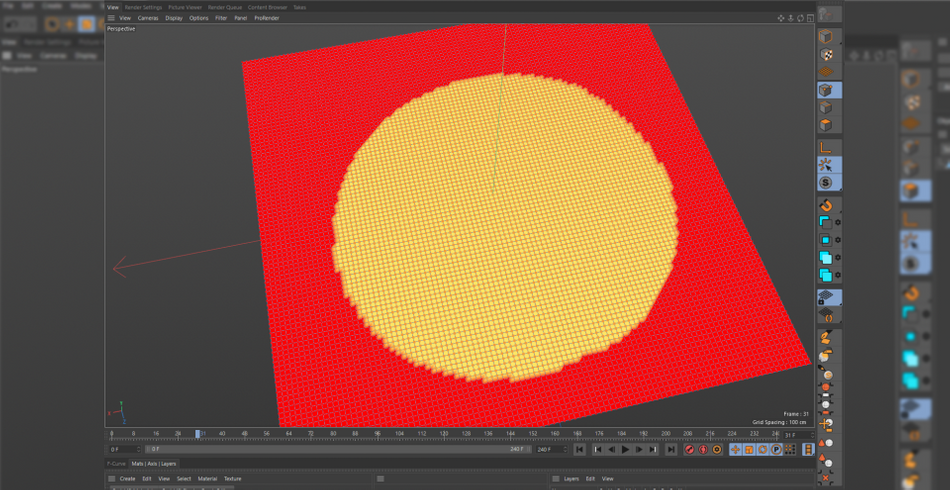
Task: Open the Display menu
Action: 174,18
